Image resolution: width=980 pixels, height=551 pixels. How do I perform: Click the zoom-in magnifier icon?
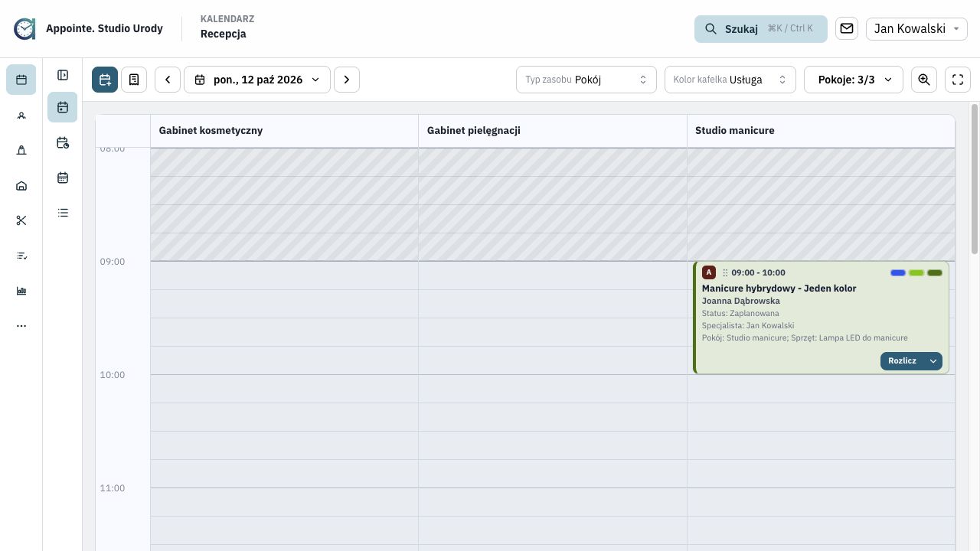click(924, 80)
